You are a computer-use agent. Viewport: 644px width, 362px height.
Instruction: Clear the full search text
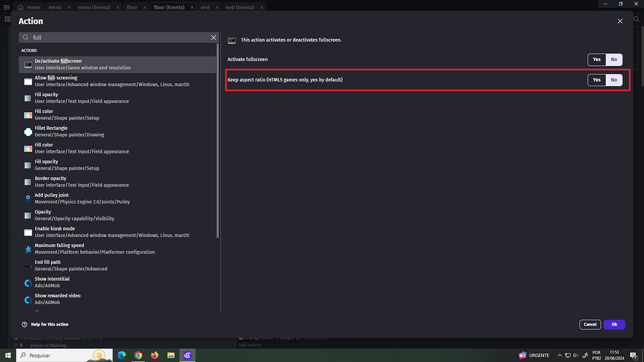click(x=213, y=37)
